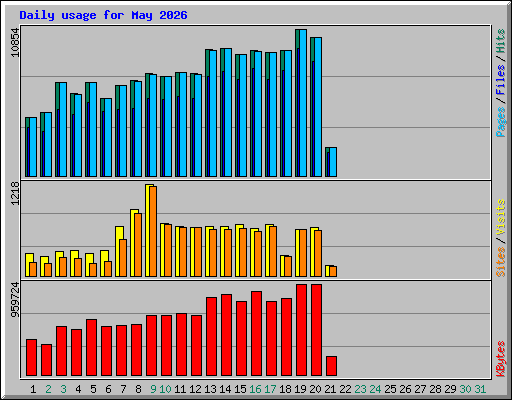Click day 5 on the date axis
Screen dimensions: 512x400
(x=93, y=389)
